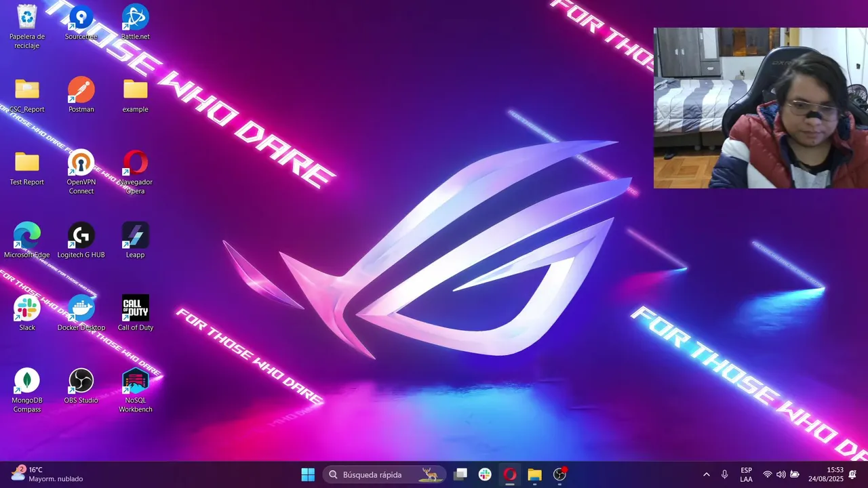Open Task View in the taskbar
Viewport: 868px width, 488px height.
pos(460,474)
